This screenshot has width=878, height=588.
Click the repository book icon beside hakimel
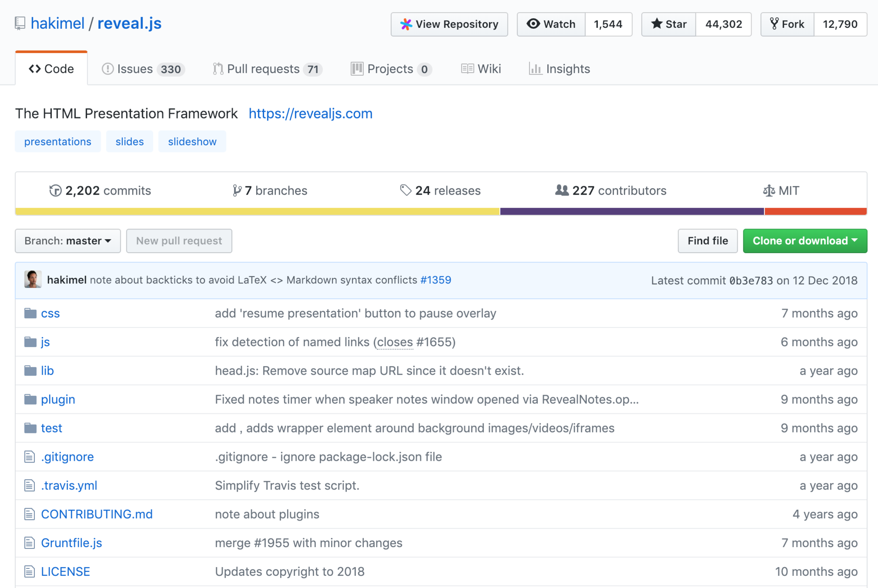pyautogui.click(x=20, y=24)
